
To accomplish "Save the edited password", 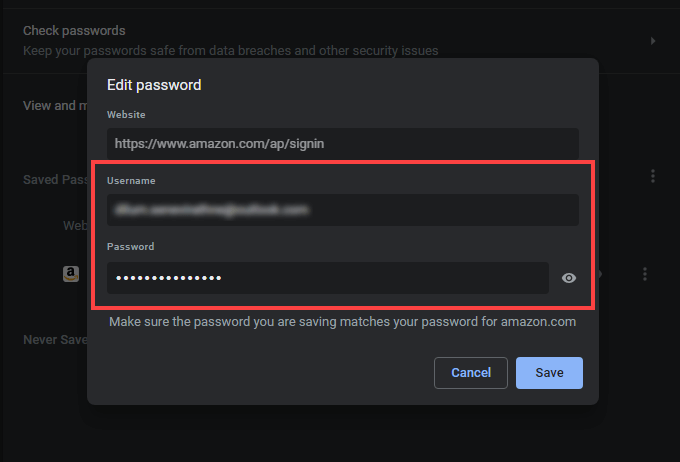I will tap(549, 373).
